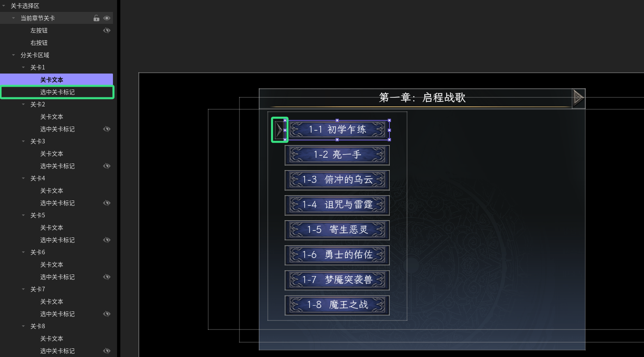This screenshot has width=644, height=357.
Task: Click the 第一章：启程战歌 title text
Action: pos(422,98)
